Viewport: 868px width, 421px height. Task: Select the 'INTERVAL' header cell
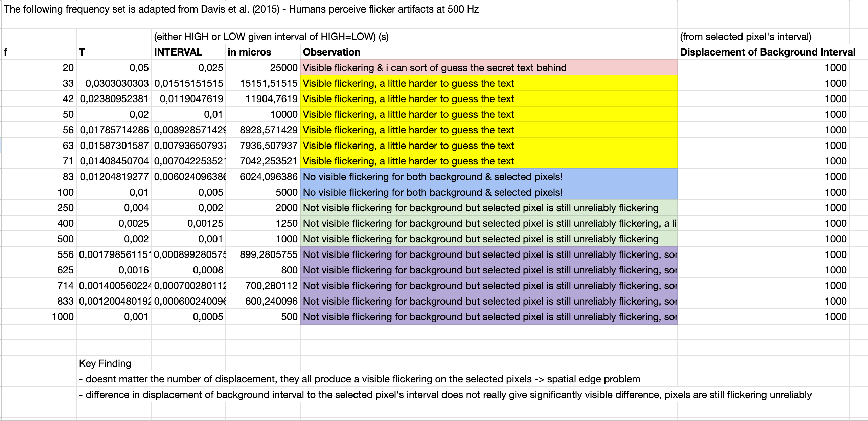click(188, 52)
